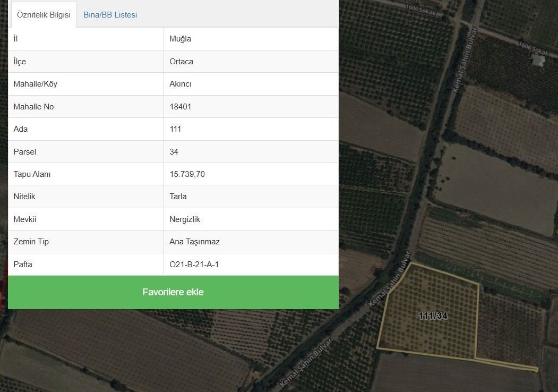Click the Favorilere ekle button
The height and width of the screenshot is (392, 558).
click(x=173, y=292)
